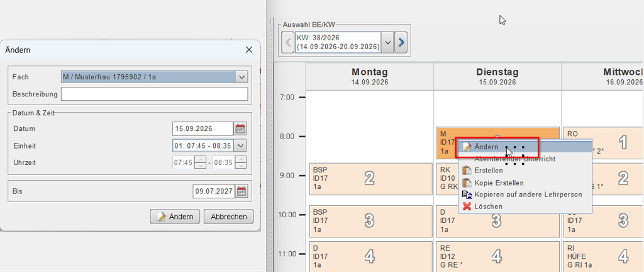This screenshot has width=644, height=272.
Task: Open the calendar picker next to Bis
Action: click(x=242, y=191)
